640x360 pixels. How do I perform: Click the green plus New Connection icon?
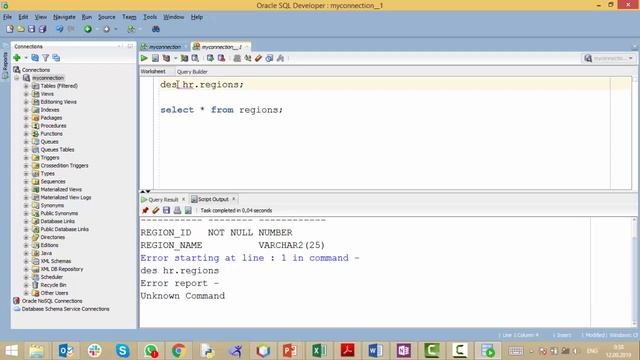pyautogui.click(x=17, y=58)
